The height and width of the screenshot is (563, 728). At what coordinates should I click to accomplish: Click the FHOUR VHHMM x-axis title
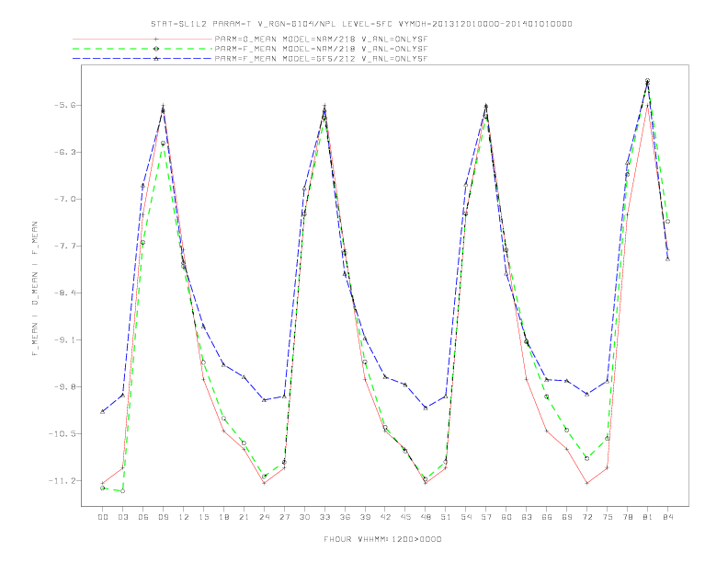382,539
